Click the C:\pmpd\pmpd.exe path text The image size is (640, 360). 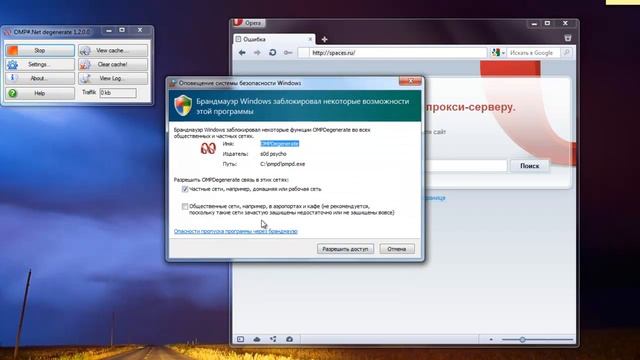tap(282, 164)
